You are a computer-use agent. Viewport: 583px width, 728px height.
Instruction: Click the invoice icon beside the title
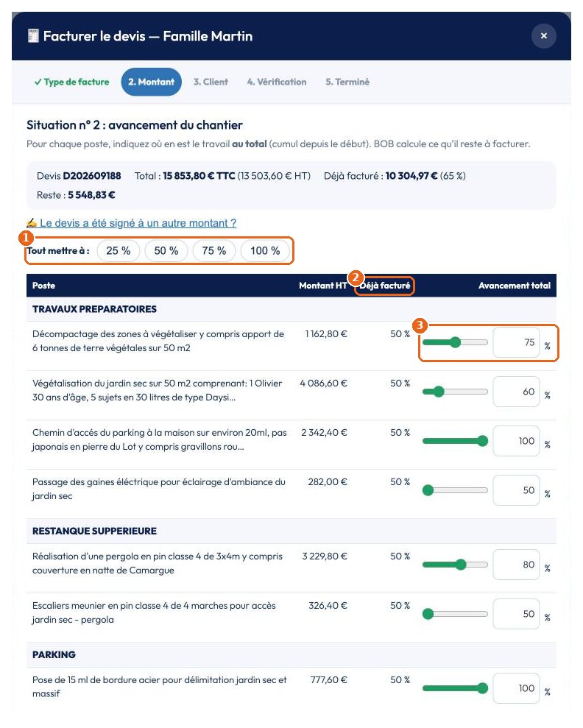click(33, 36)
